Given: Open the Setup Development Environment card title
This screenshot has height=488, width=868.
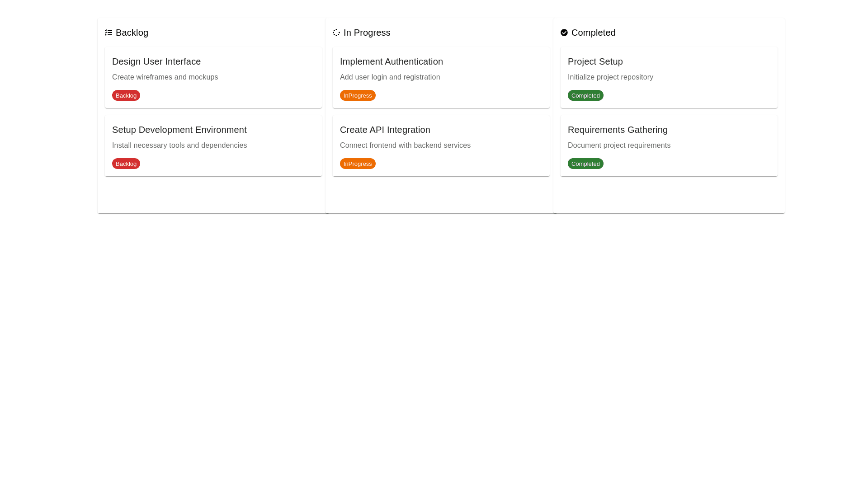Looking at the screenshot, I should pyautogui.click(x=179, y=130).
